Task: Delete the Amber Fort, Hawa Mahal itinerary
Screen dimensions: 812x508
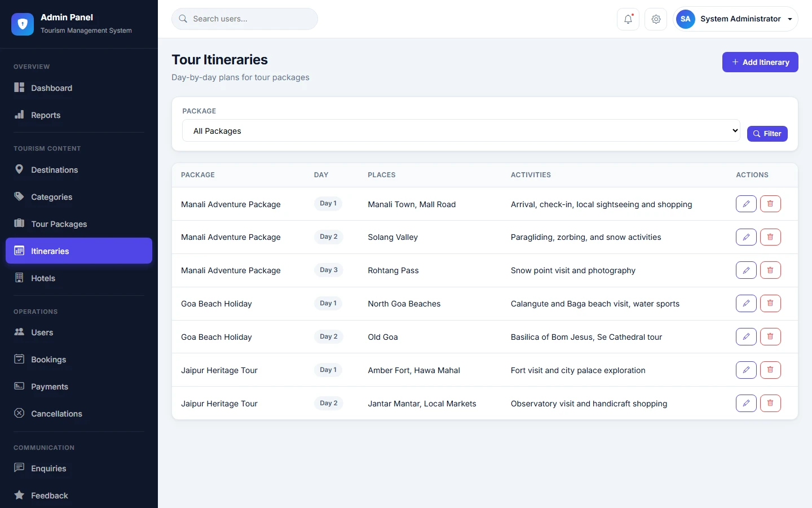Action: tap(770, 370)
